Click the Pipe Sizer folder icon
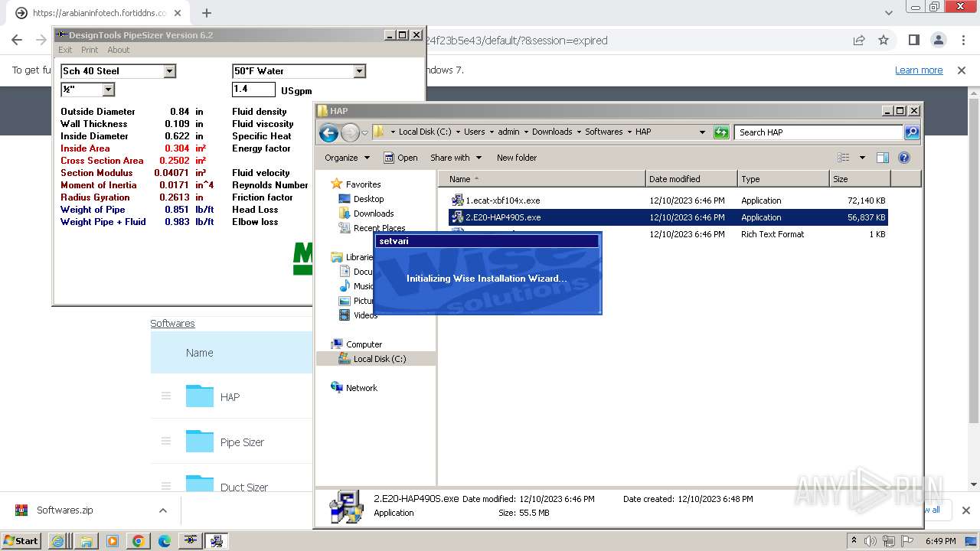The image size is (980, 551). (200, 442)
